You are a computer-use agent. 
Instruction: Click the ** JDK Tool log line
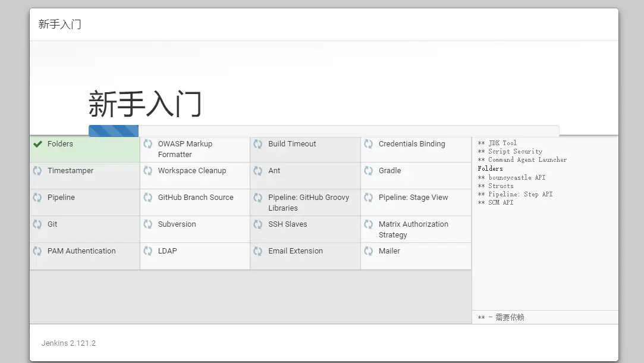point(497,143)
